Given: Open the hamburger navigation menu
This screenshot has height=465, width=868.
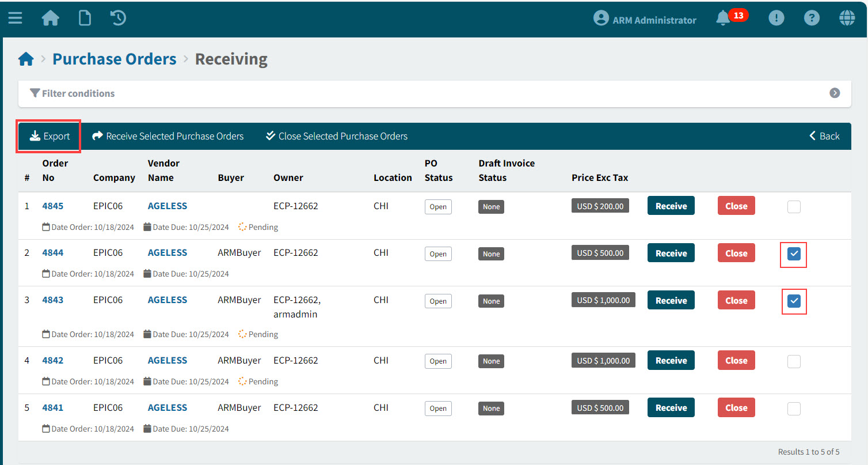Looking at the screenshot, I should coord(15,18).
